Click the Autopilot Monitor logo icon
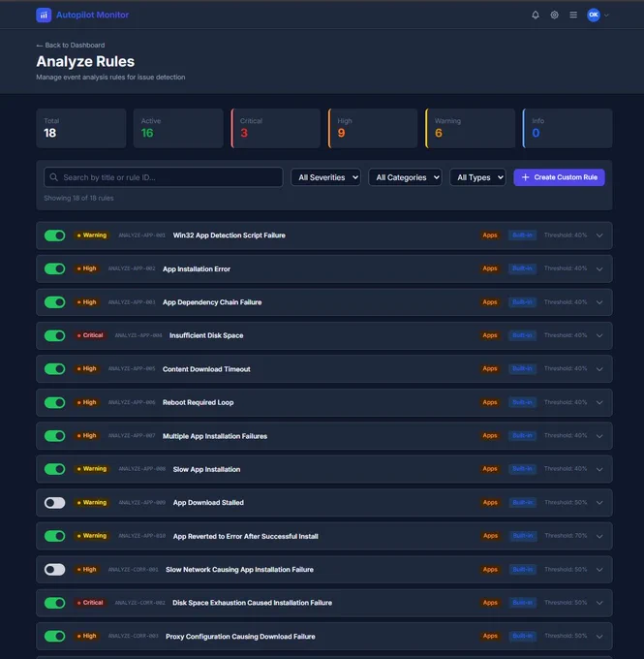 44,16
